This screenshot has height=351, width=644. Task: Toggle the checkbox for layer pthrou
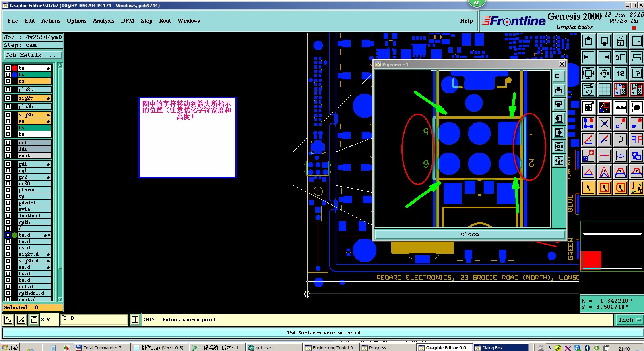pyautogui.click(x=8, y=190)
